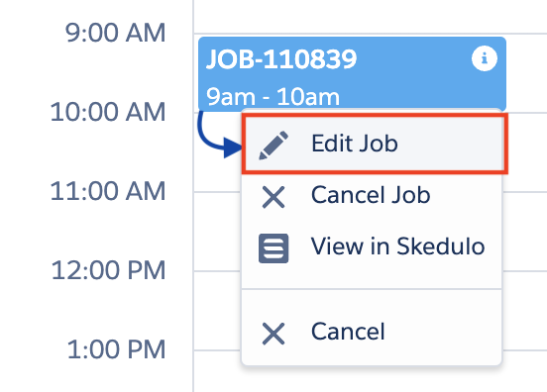Click the 10:00 AM time label
The image size is (547, 392).
click(108, 112)
